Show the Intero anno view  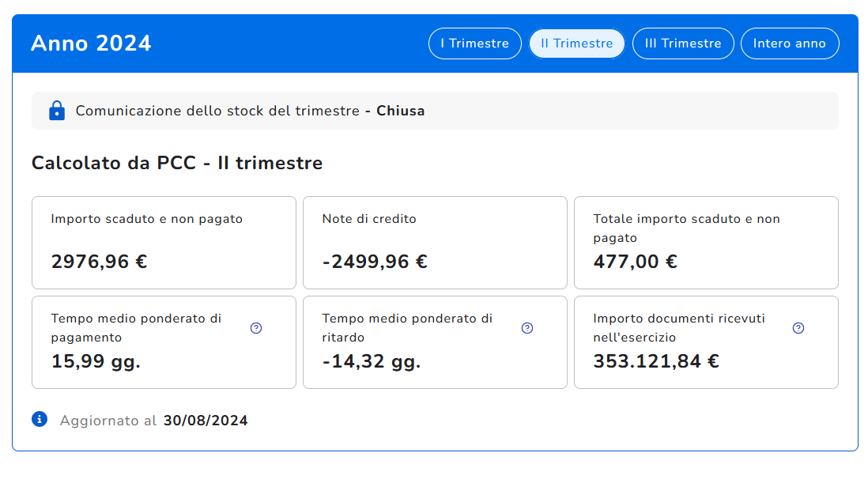(789, 43)
